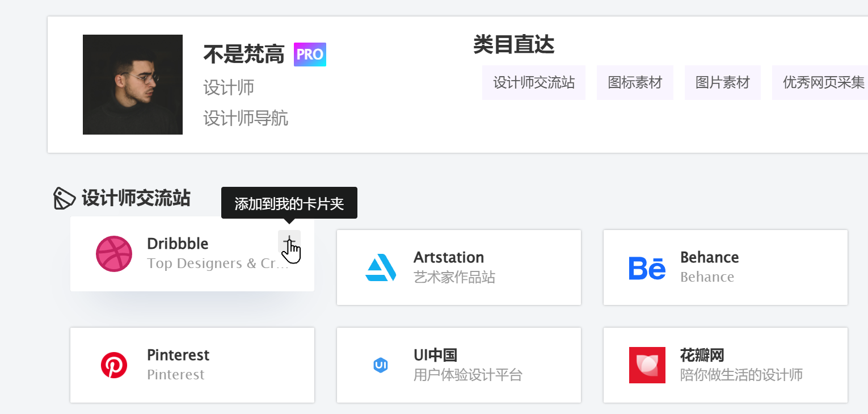The height and width of the screenshot is (414, 868).
Task: Click the plus icon on Dribbble card
Action: click(x=289, y=241)
